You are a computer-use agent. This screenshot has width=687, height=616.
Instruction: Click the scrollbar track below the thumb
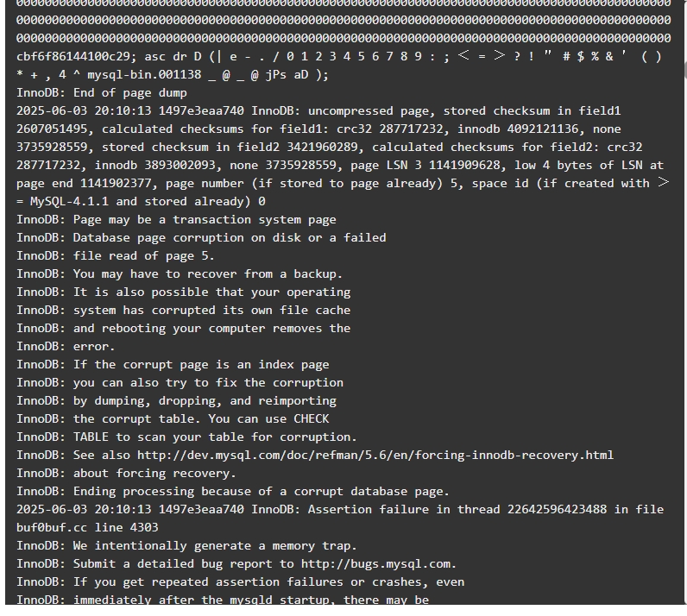pos(684,342)
